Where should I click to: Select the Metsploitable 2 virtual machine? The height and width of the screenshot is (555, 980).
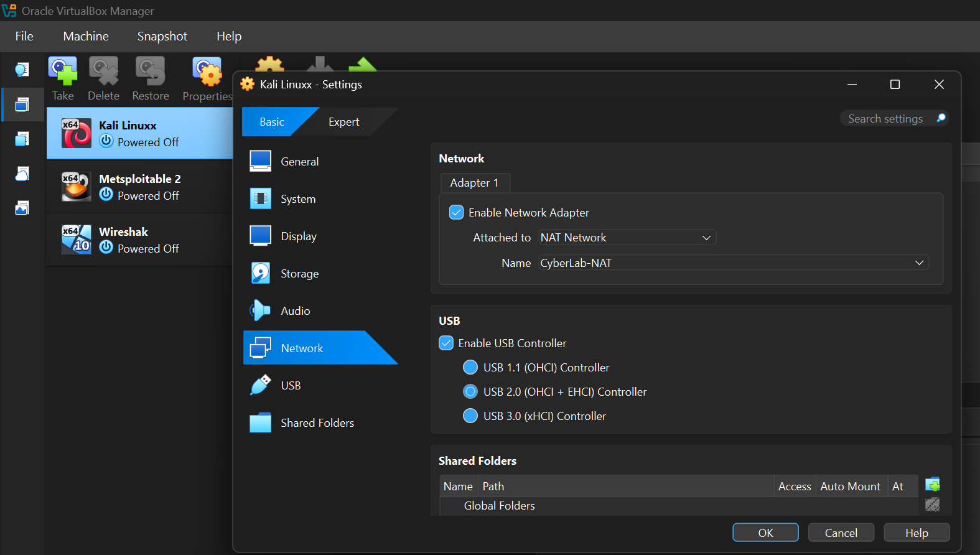[140, 187]
